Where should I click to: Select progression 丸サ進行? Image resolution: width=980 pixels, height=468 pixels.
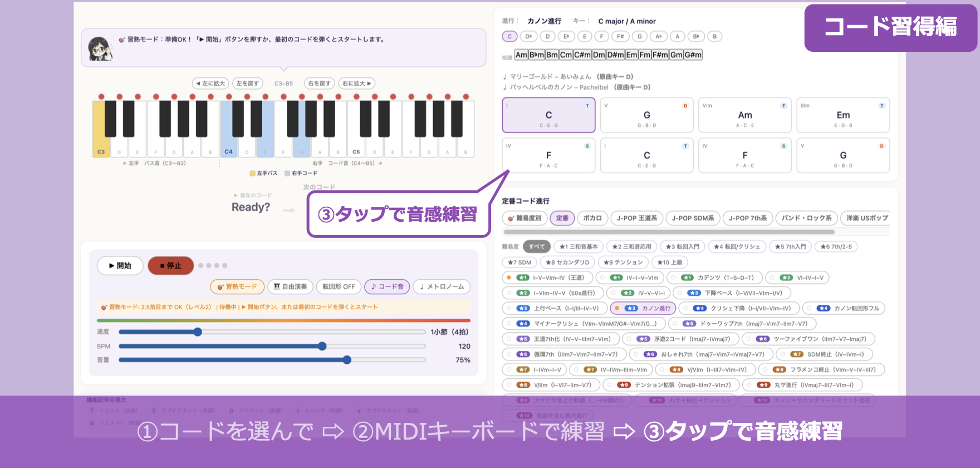(802, 385)
